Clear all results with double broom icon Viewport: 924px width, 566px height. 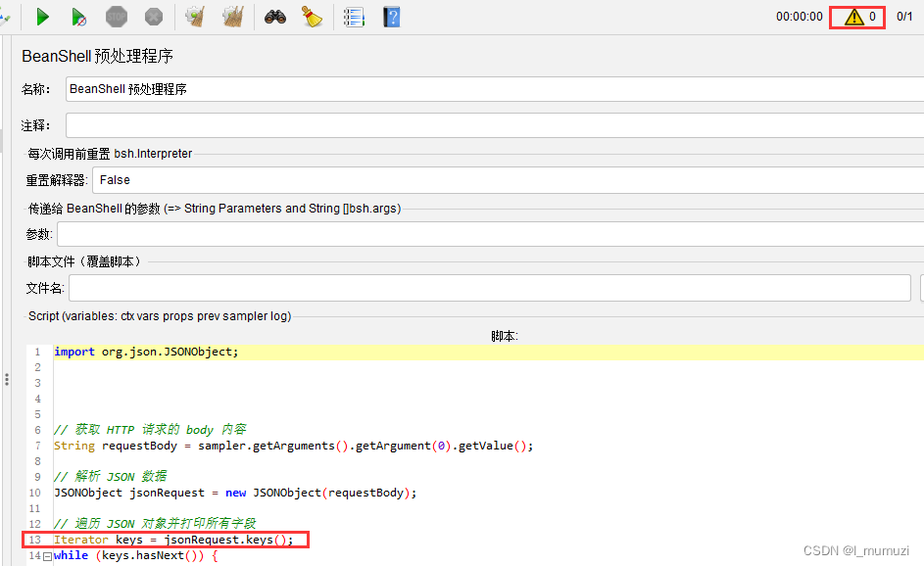pyautogui.click(x=233, y=17)
